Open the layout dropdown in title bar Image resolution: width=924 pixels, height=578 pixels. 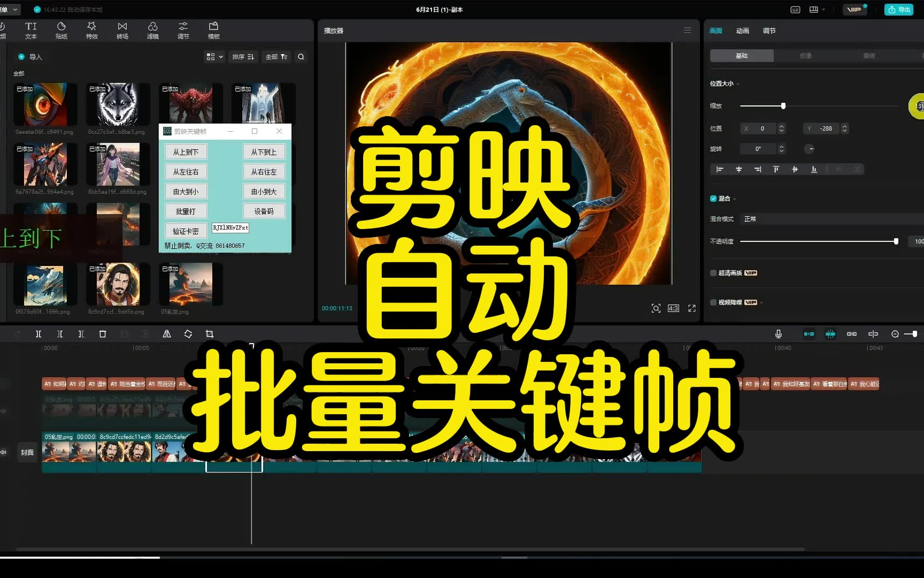click(x=817, y=10)
